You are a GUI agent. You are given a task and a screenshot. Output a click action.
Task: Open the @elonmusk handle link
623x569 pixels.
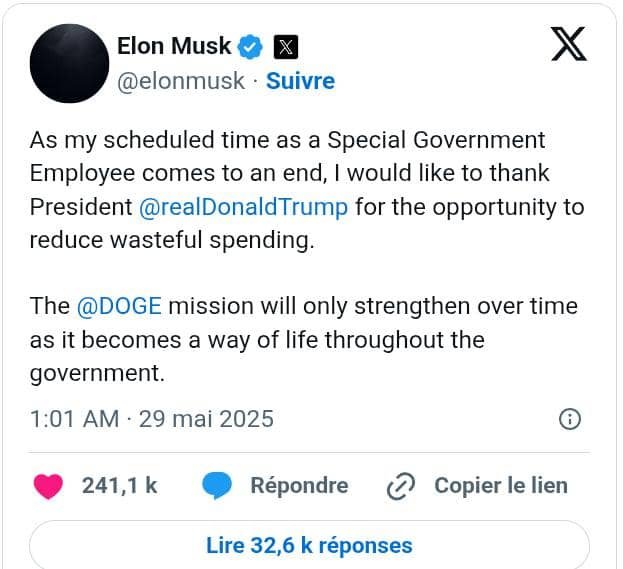181,81
